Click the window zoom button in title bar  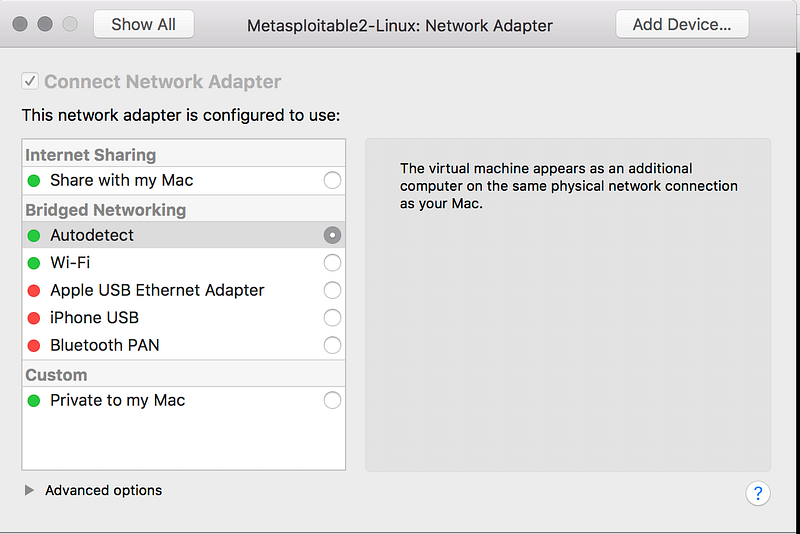tap(70, 24)
